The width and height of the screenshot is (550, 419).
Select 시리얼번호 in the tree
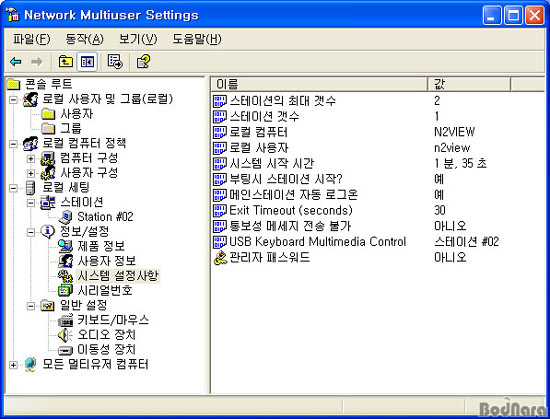105,290
